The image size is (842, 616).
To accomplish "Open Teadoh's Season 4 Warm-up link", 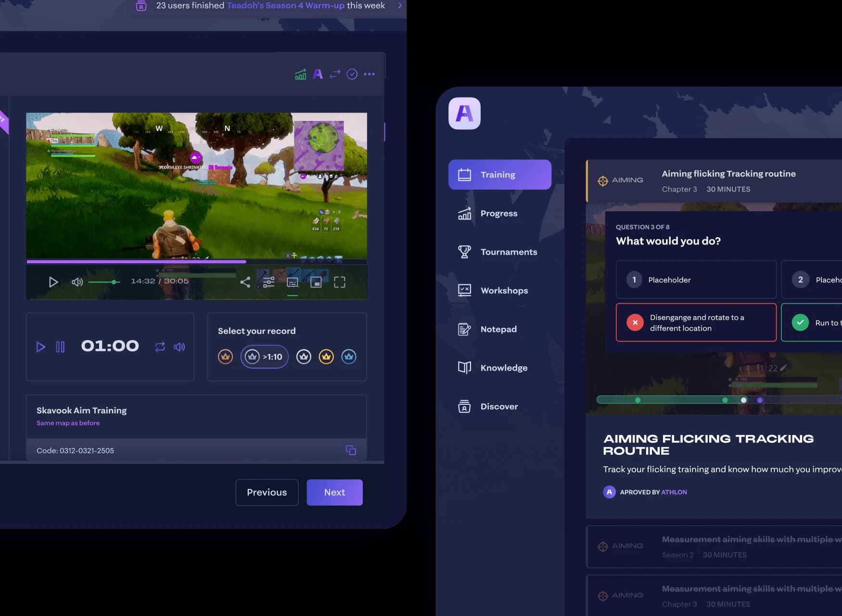I will point(286,6).
